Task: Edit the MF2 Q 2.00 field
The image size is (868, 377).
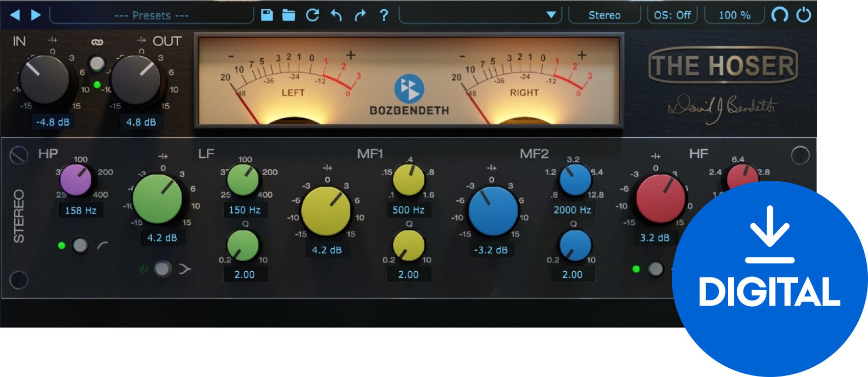Action: click(572, 275)
